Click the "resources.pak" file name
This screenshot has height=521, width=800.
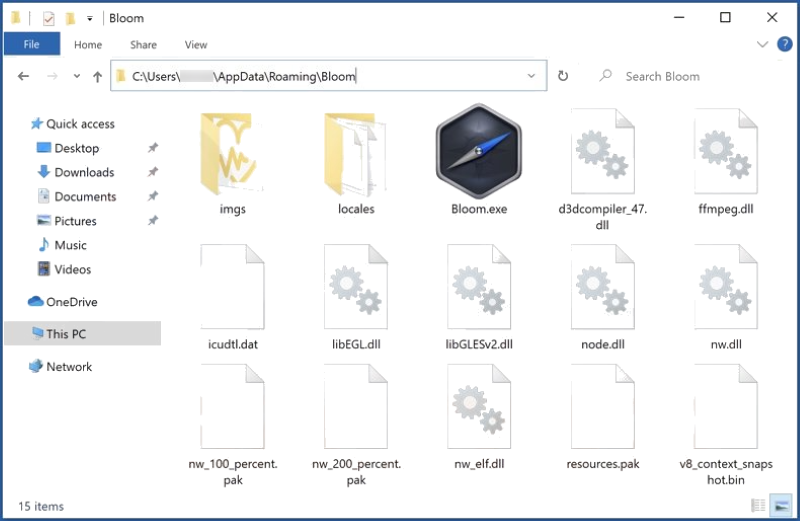603,464
